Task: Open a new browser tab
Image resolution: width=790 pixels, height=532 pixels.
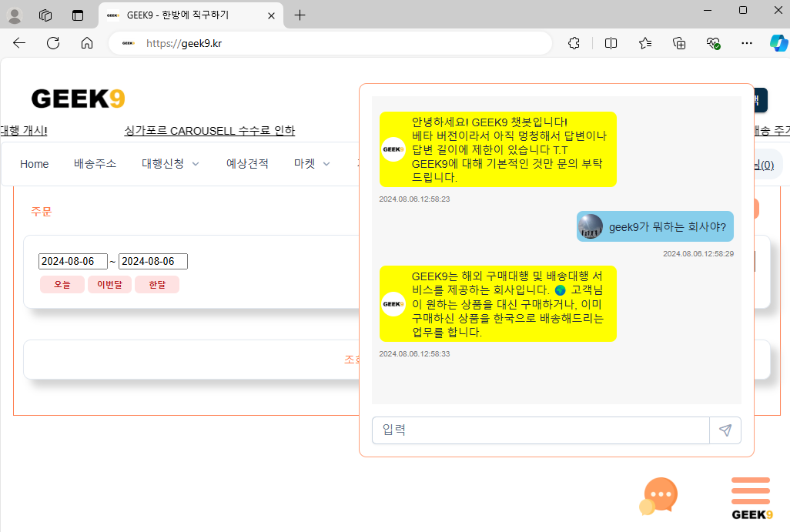Action: [300, 15]
